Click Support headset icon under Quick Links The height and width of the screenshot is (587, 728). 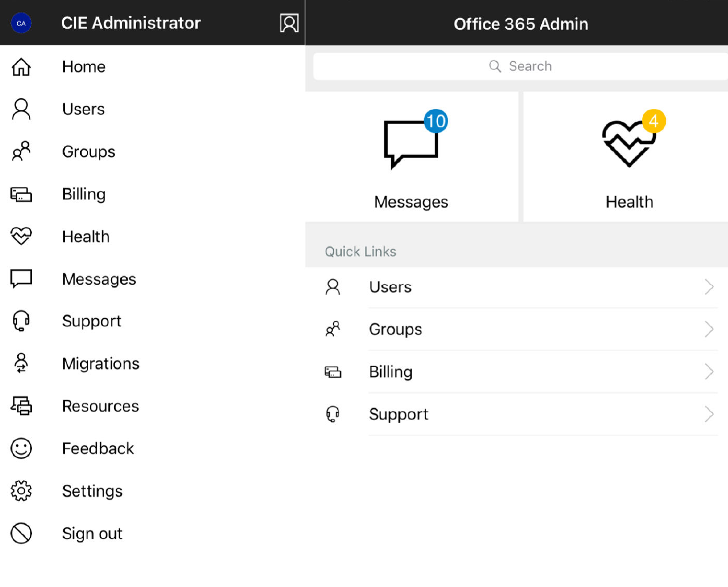[333, 414]
